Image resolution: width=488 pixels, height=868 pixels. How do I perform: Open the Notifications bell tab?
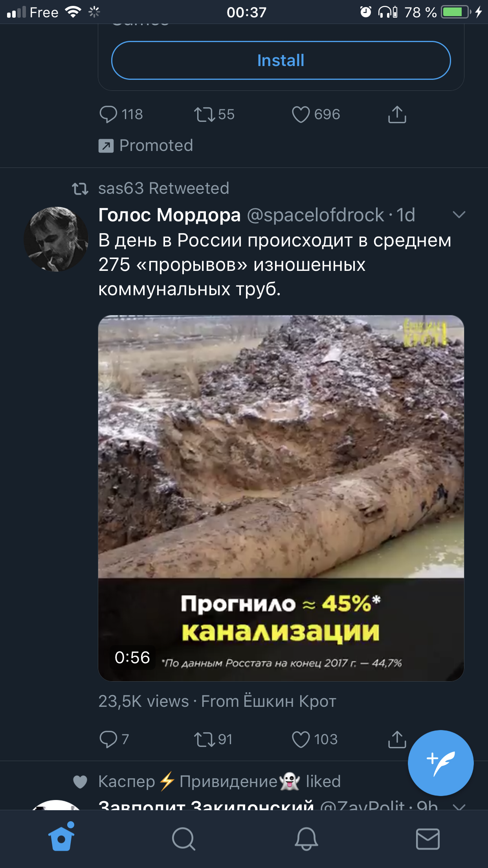[x=306, y=839]
